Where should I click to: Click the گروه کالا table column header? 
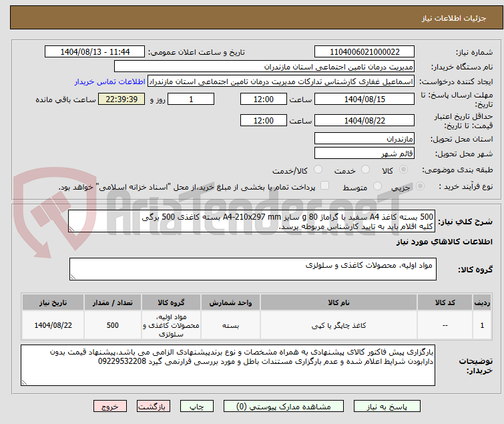point(171,302)
